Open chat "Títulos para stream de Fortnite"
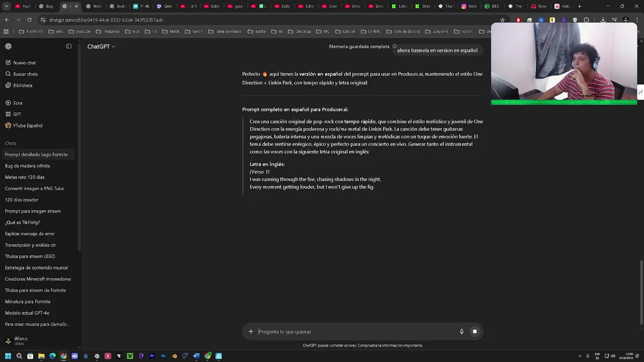The width and height of the screenshot is (644, 362). [x=38, y=290]
